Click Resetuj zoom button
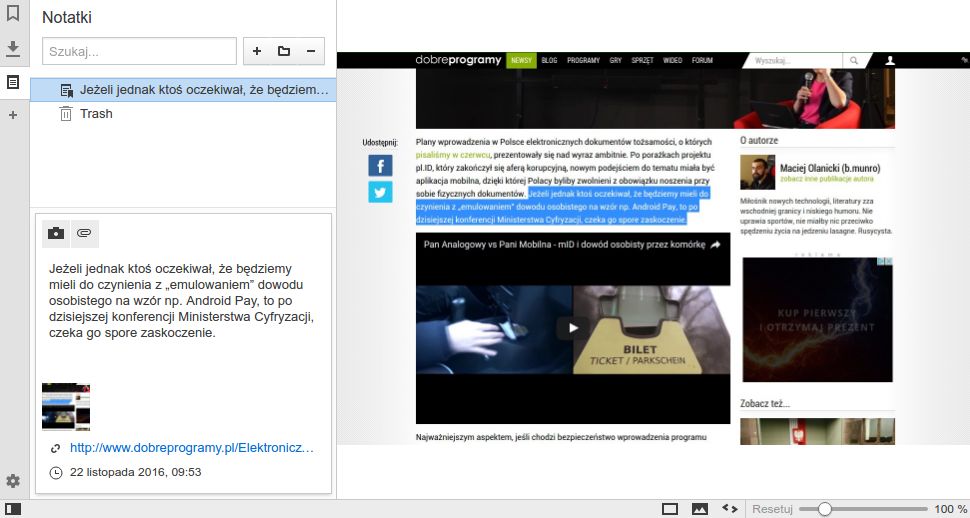970x518 pixels. [x=772, y=509]
